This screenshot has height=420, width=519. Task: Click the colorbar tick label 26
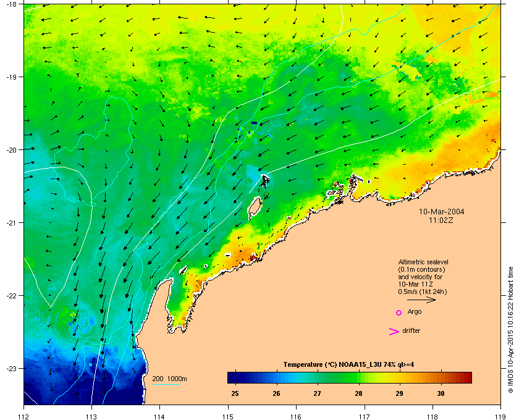click(x=276, y=393)
